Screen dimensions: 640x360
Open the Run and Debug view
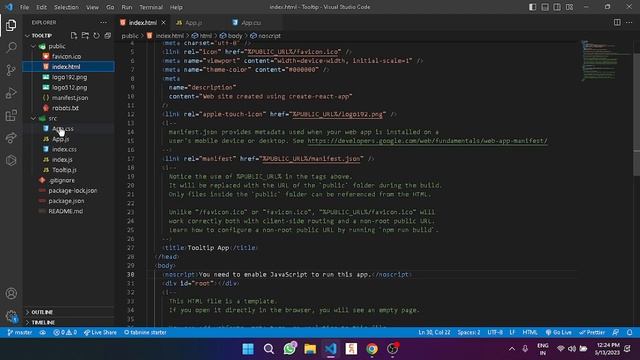coord(11,93)
